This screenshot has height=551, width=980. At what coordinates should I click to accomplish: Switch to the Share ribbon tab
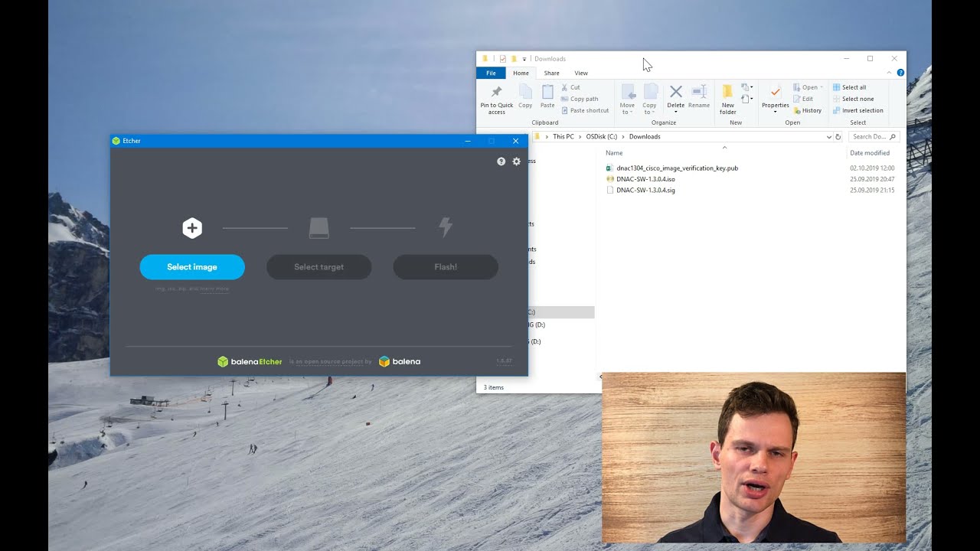(552, 73)
